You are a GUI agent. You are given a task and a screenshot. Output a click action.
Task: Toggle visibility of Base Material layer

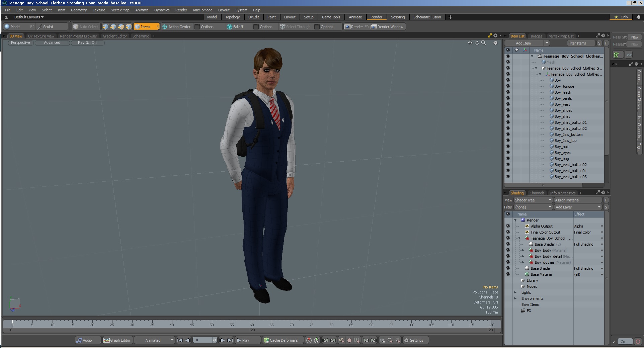coord(508,274)
